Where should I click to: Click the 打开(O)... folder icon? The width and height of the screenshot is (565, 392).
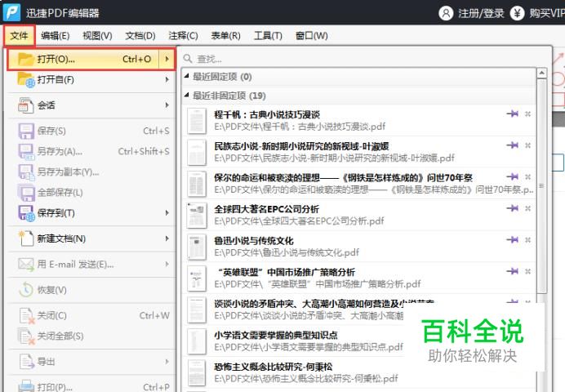click(26, 59)
